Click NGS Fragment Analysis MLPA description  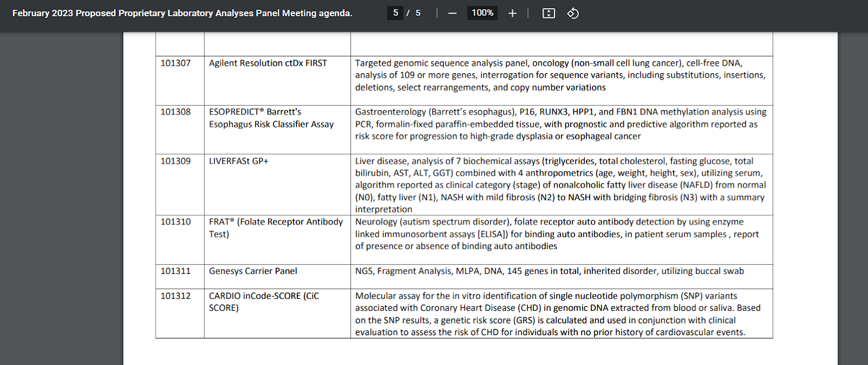pyautogui.click(x=550, y=271)
